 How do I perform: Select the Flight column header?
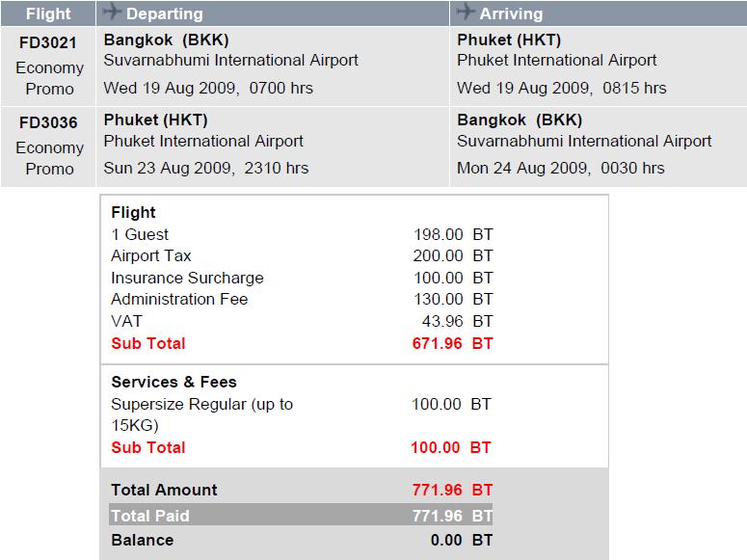point(48,13)
